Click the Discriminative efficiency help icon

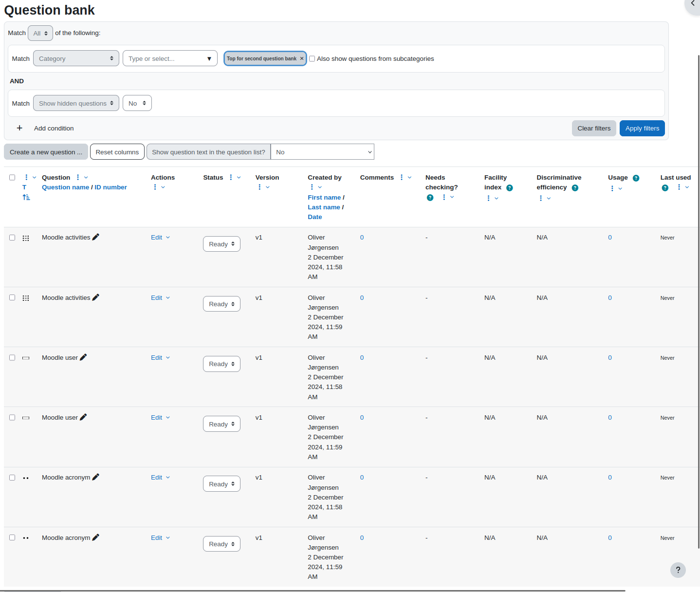click(575, 188)
